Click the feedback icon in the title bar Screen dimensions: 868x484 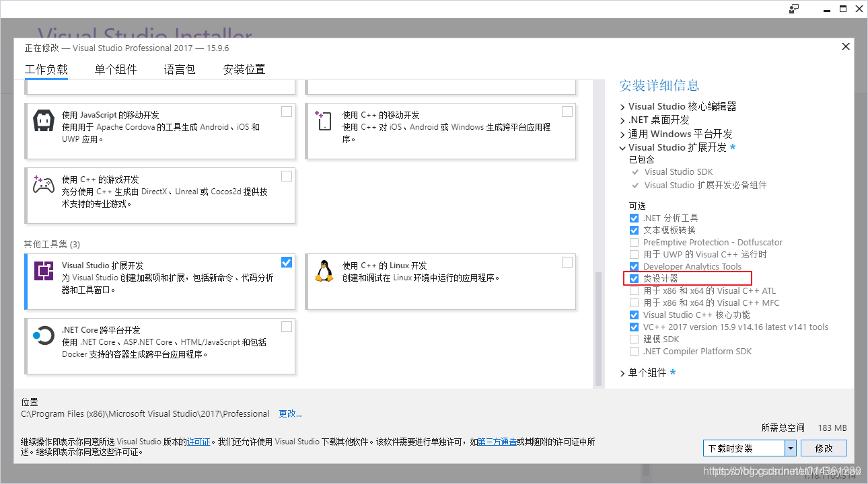(x=795, y=9)
